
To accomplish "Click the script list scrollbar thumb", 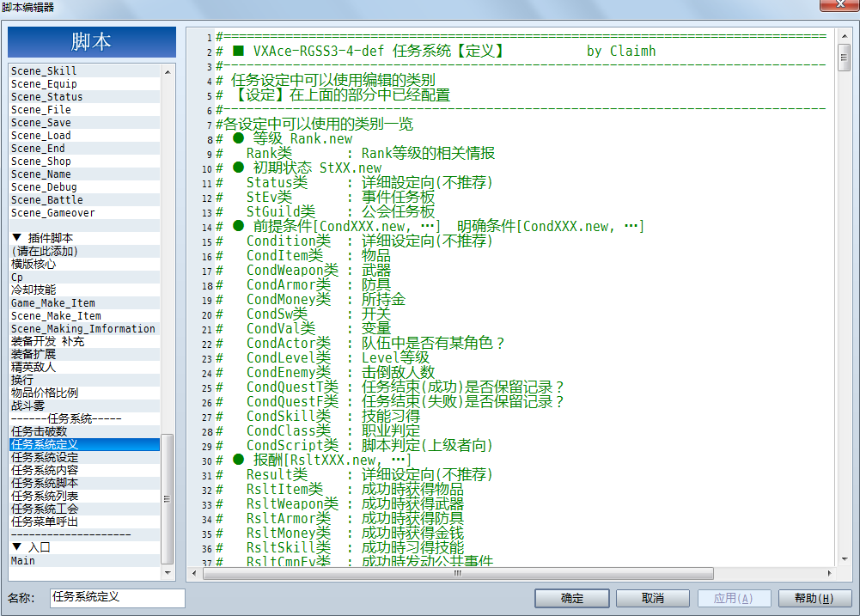I will click(168, 499).
